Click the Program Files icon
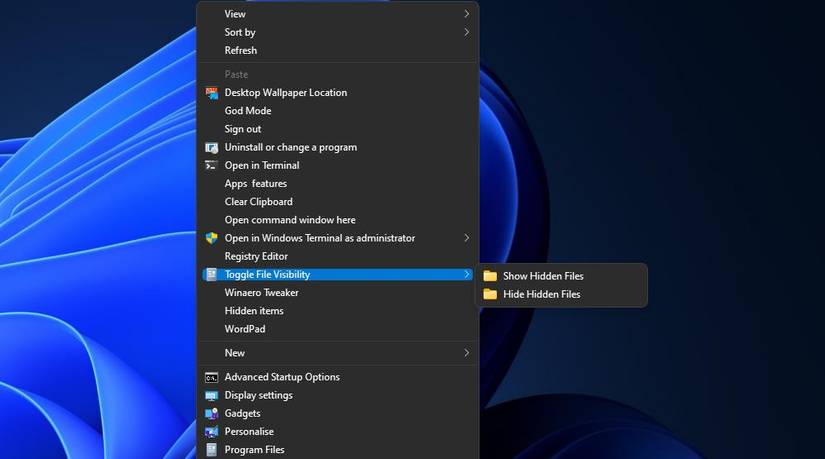The width and height of the screenshot is (825, 459). tap(212, 450)
